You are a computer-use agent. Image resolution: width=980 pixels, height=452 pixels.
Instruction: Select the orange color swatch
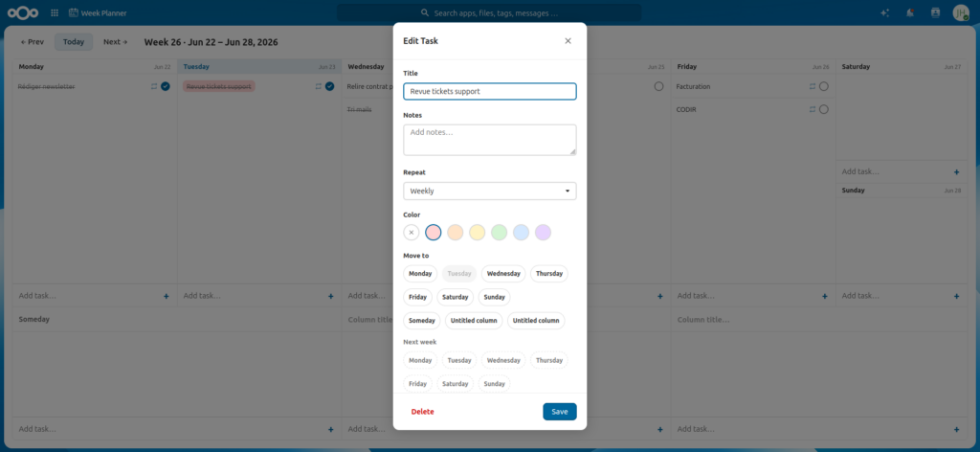click(455, 233)
